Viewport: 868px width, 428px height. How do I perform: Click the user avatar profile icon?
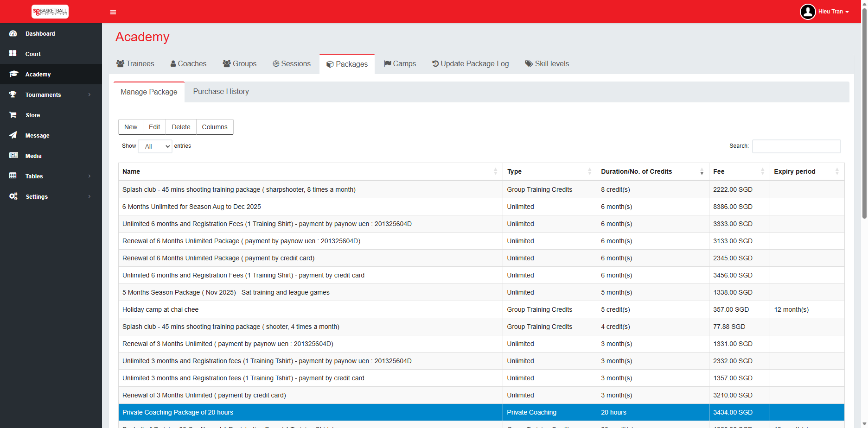(x=807, y=12)
